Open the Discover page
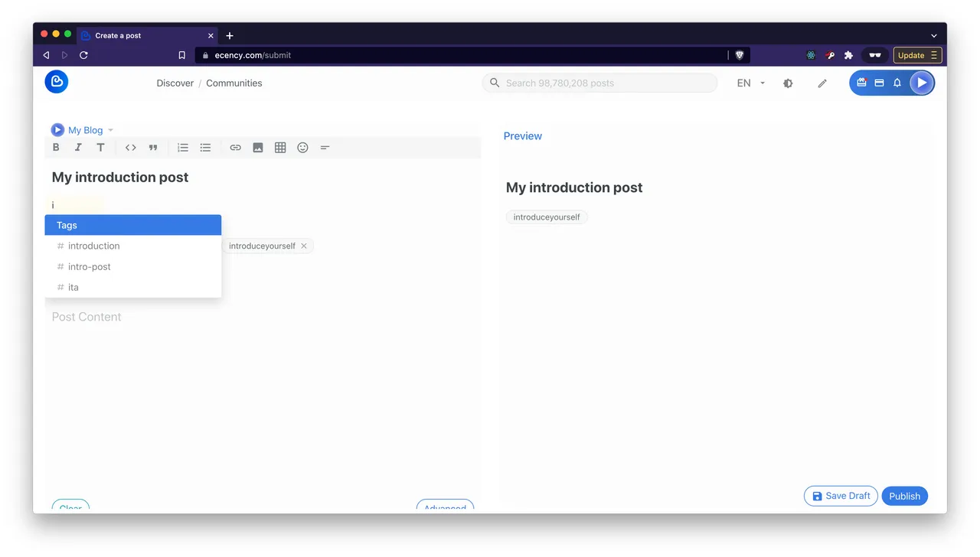Viewport: 980px width, 557px height. 175,83
